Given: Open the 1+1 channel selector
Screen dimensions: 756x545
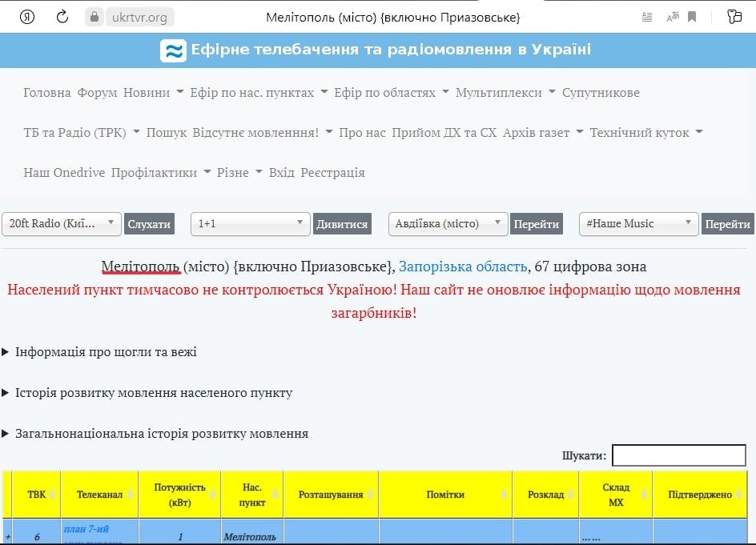Looking at the screenshot, I should (x=250, y=224).
